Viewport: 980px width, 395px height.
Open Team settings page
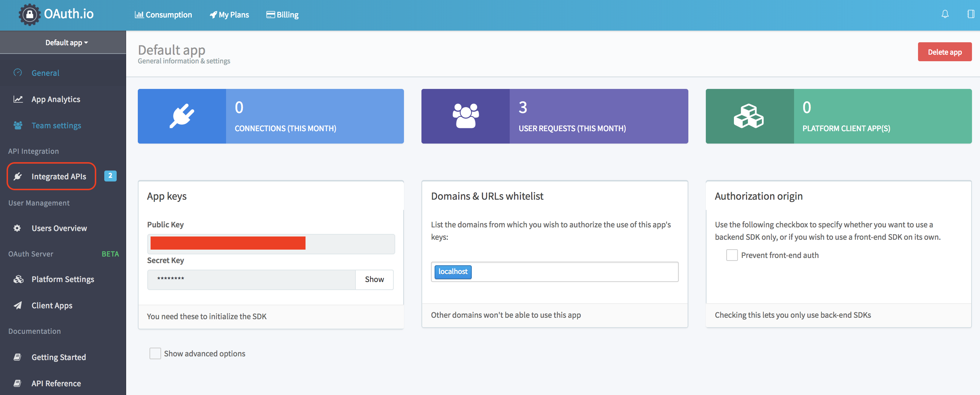pyautogui.click(x=56, y=125)
